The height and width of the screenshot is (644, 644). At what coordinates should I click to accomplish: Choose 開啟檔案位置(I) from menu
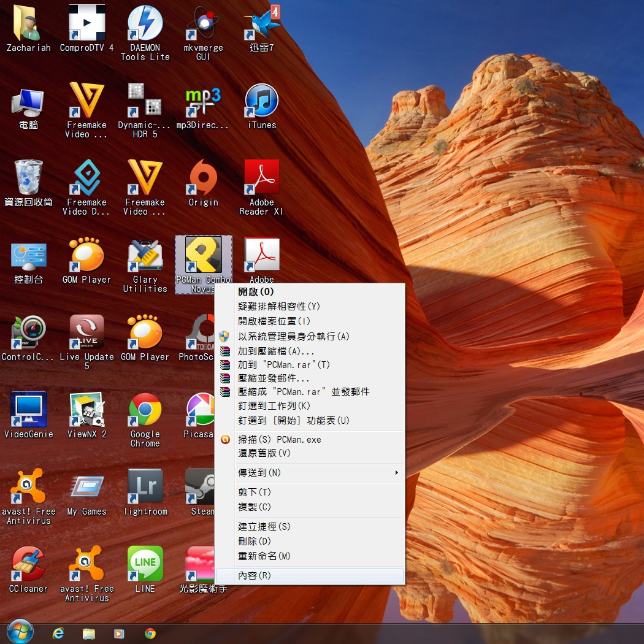(310, 321)
